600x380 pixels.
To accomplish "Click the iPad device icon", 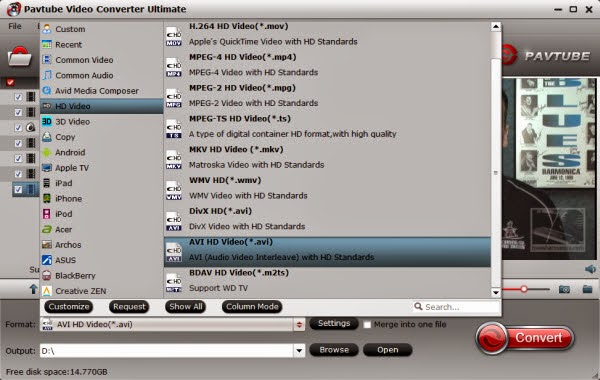I will (x=47, y=183).
